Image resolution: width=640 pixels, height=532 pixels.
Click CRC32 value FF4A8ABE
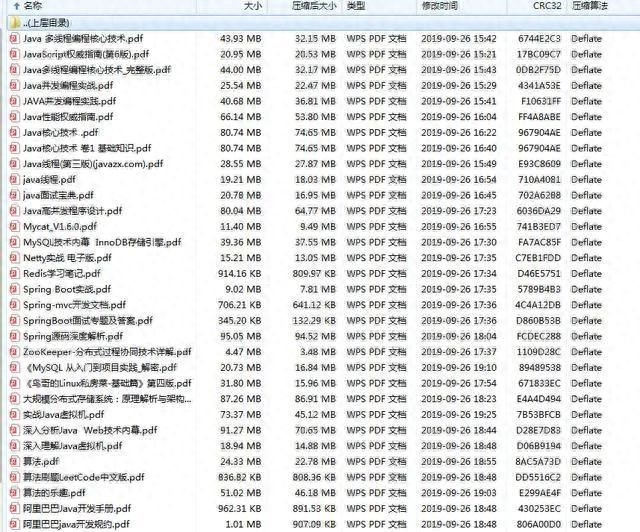coord(539,117)
